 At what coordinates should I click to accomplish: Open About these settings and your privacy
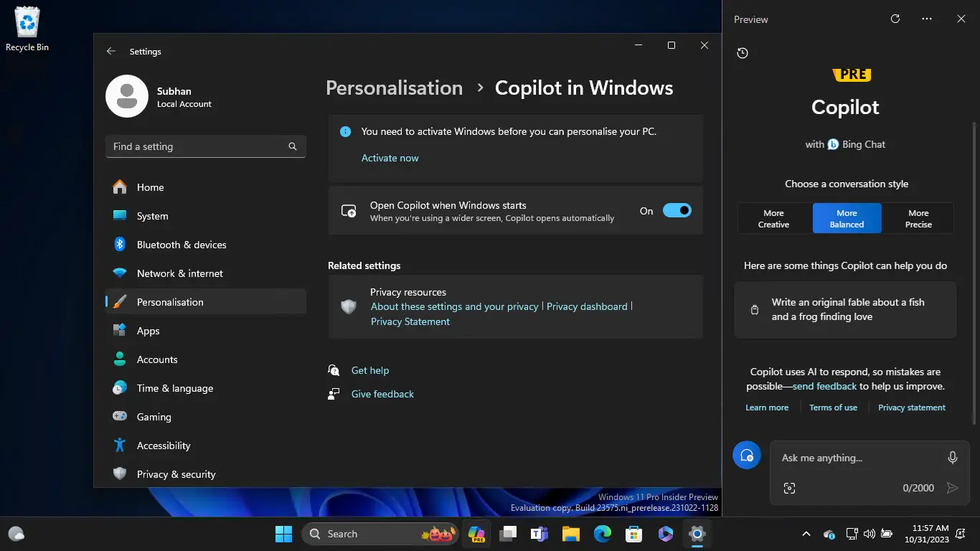click(454, 306)
